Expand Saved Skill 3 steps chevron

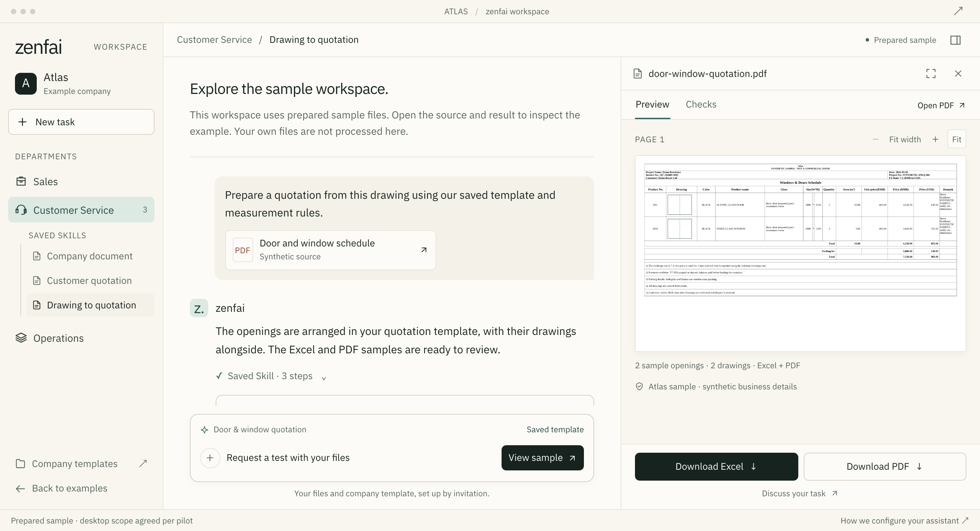[x=324, y=378]
